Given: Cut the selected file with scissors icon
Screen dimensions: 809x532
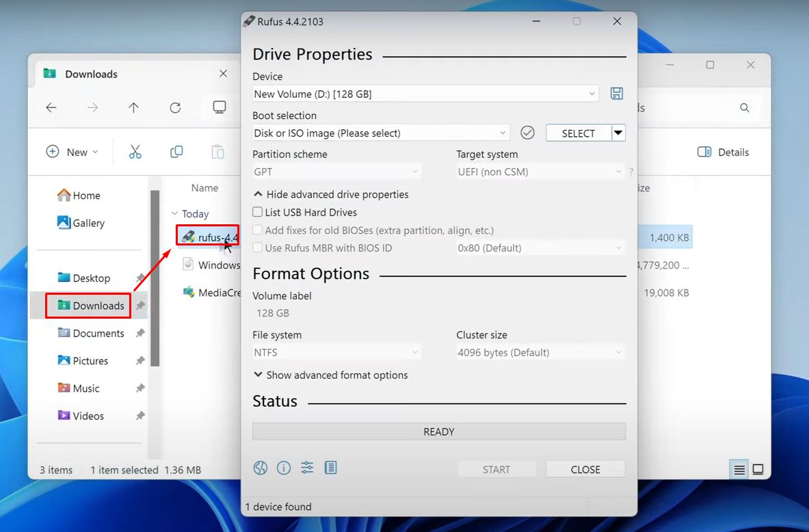Looking at the screenshot, I should pyautogui.click(x=135, y=152).
